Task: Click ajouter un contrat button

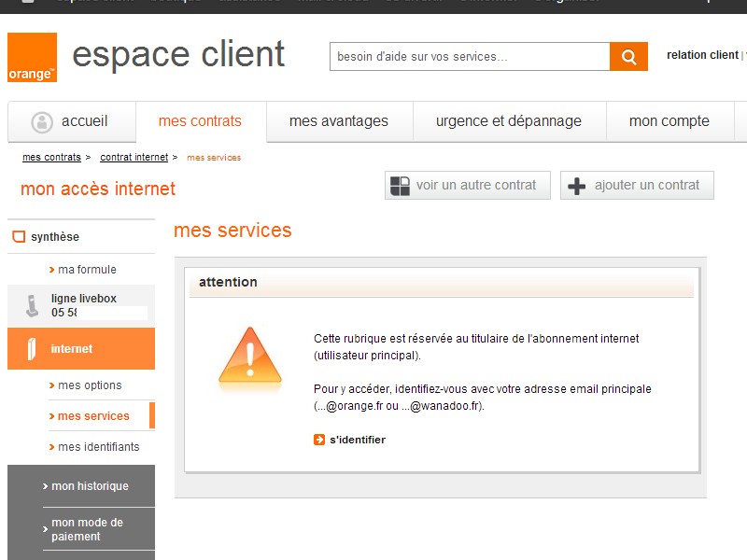Action: [637, 185]
